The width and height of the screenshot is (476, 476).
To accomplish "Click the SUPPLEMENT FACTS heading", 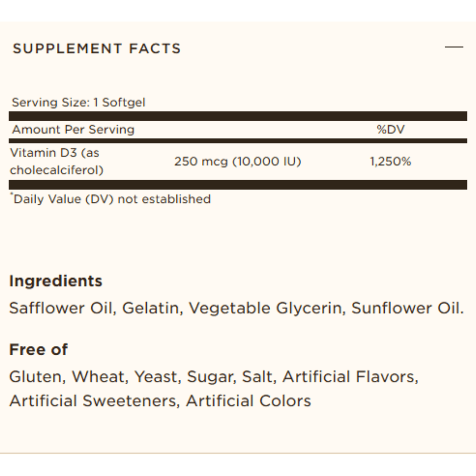I will (97, 48).
